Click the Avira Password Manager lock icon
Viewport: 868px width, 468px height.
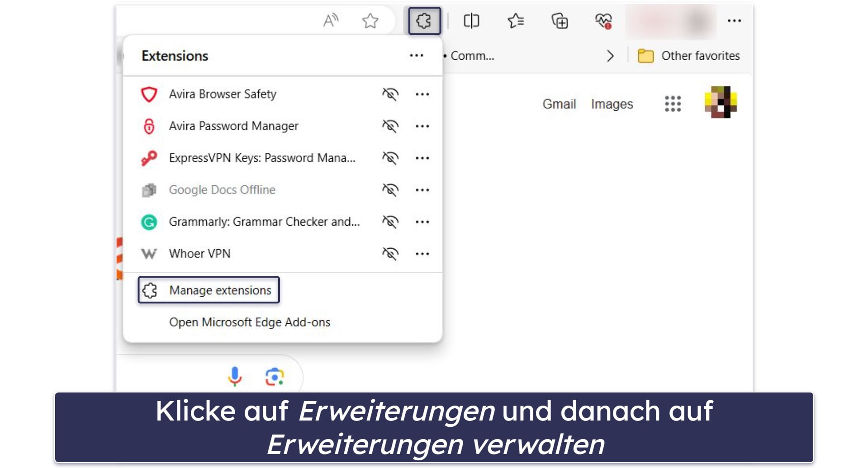click(149, 126)
